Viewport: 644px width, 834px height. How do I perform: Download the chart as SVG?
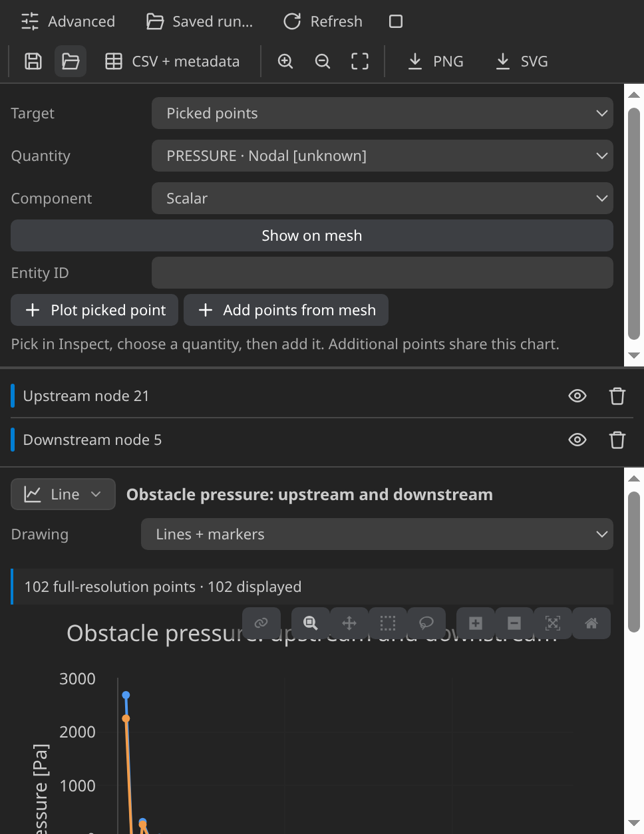pos(522,61)
